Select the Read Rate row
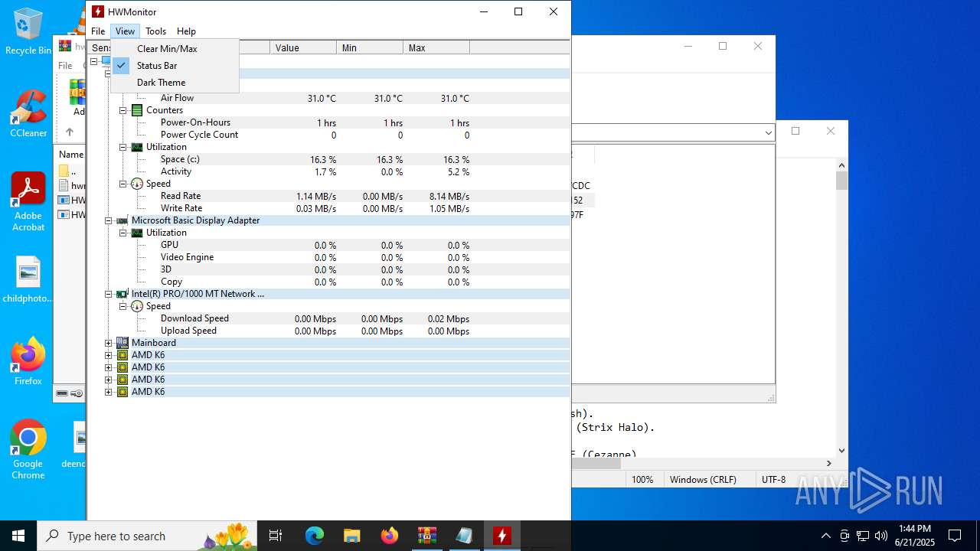The width and height of the screenshot is (980, 551). tap(328, 196)
